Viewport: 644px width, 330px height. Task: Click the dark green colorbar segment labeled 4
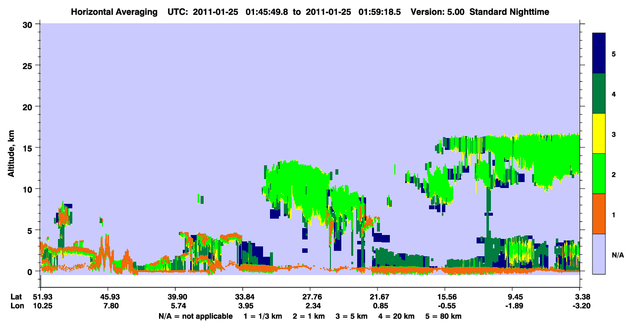(x=599, y=94)
